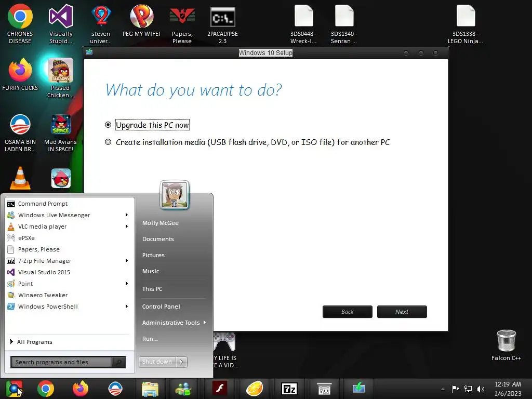
Task: Open Pictures from Start menu
Action: pyautogui.click(x=153, y=255)
